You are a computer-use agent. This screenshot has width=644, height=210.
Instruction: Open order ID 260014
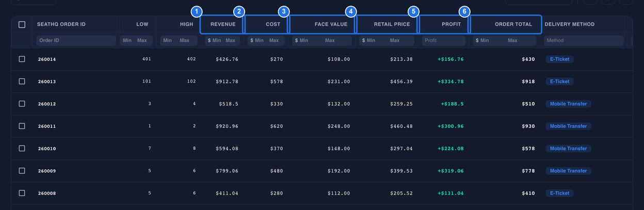point(47,59)
